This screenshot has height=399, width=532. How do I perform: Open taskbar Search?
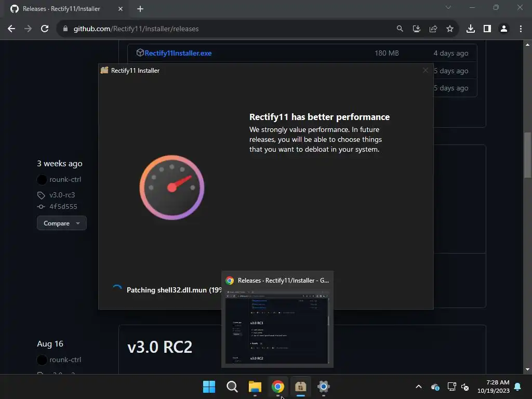click(232, 387)
